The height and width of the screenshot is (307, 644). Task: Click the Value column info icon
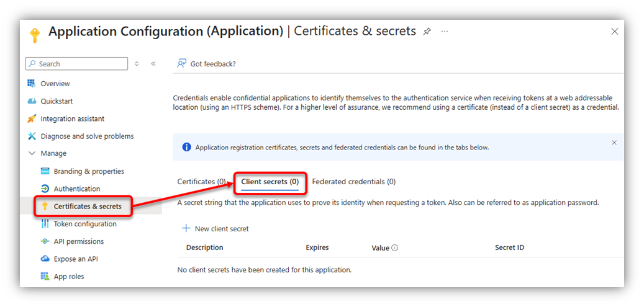pos(395,248)
